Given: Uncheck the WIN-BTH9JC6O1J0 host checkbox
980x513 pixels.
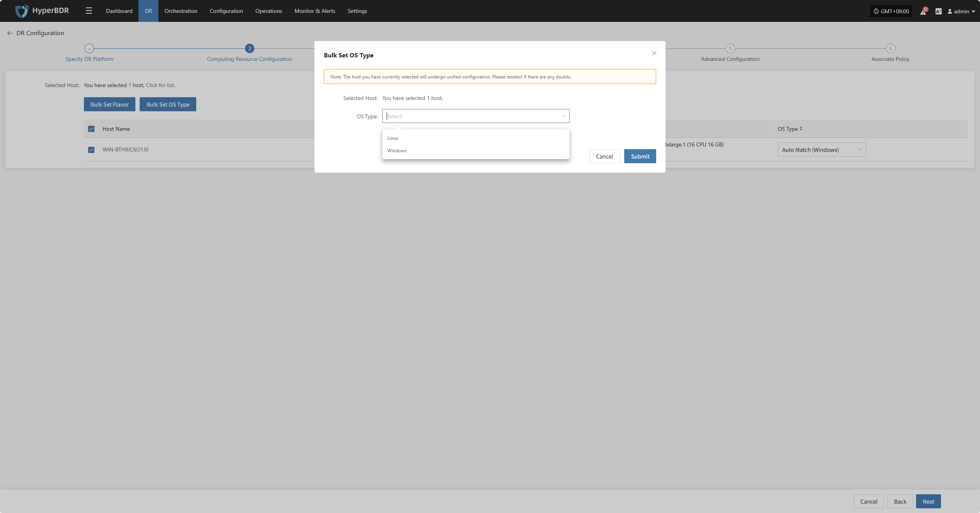Looking at the screenshot, I should (x=91, y=150).
